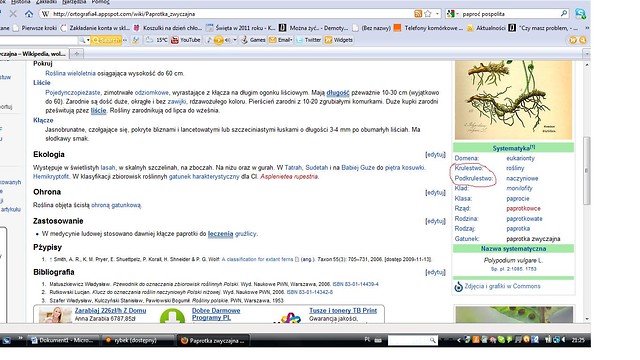Click the Commons icon next to 'Zdjęcia i grafiki'
The image size is (640, 360).
(458, 287)
